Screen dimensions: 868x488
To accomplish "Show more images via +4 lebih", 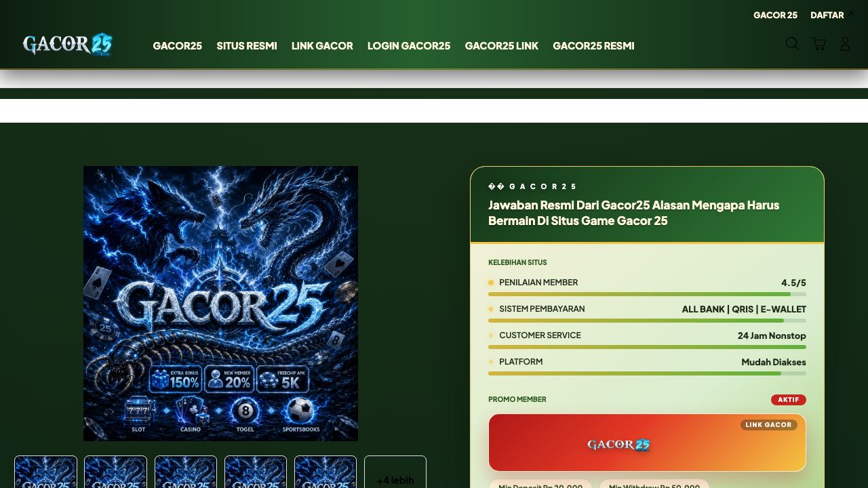I will [x=395, y=472].
